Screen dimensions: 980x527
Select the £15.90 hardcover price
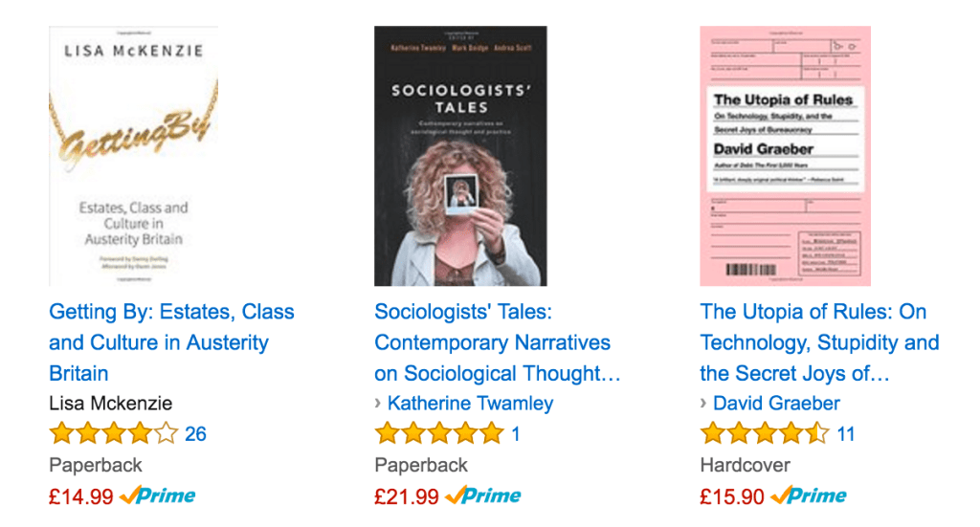tap(732, 496)
